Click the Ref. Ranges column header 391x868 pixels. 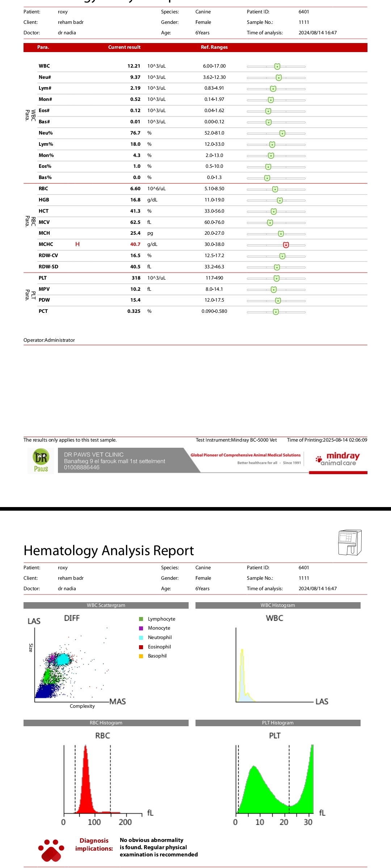[x=214, y=47]
